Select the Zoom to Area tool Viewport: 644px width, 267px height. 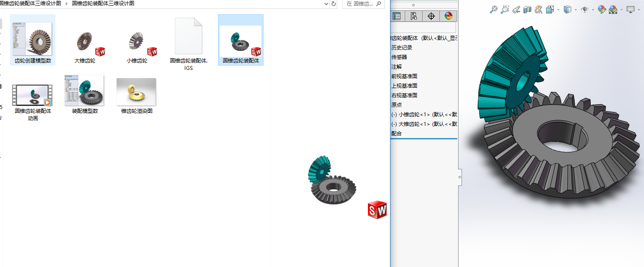click(x=504, y=9)
